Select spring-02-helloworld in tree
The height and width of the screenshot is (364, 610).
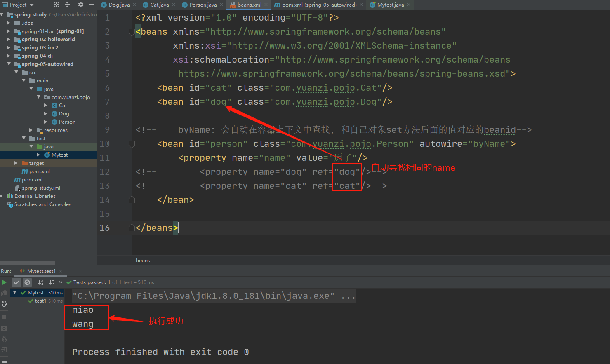[x=48, y=40]
